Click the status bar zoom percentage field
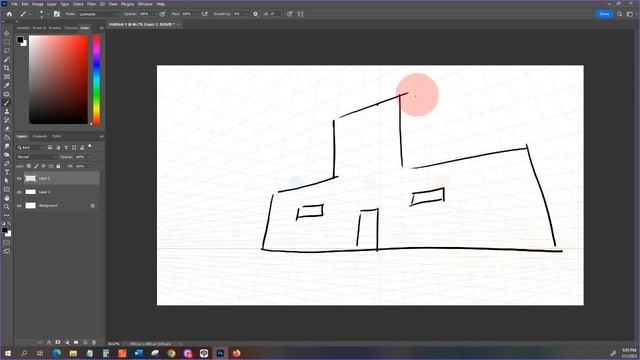 point(114,344)
